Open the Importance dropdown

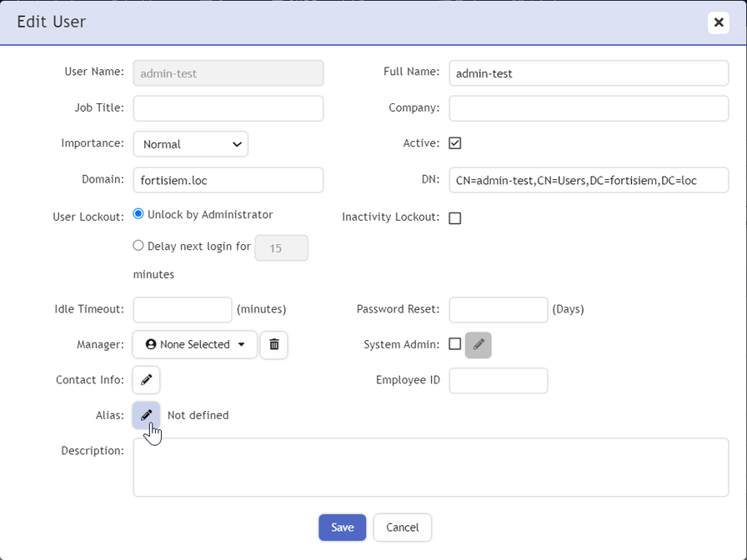[x=190, y=144]
